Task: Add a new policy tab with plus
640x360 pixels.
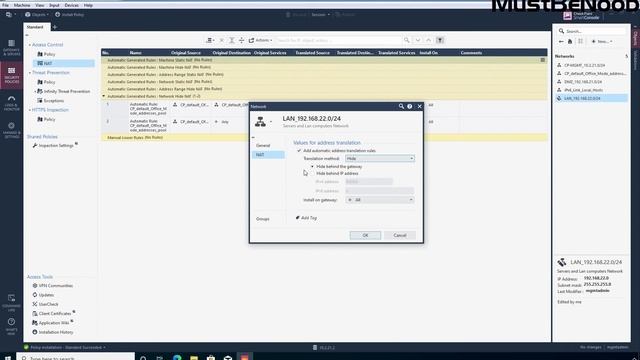Action: (55, 27)
